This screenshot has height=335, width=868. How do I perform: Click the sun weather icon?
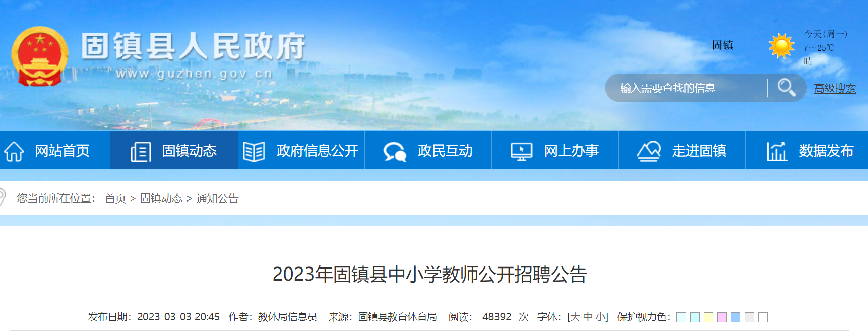coord(781,46)
